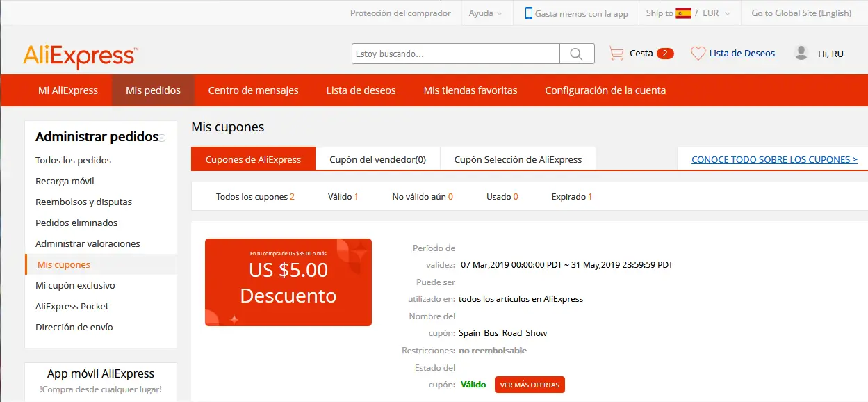The image size is (868, 402).
Task: Open Reembolsos y disputas link
Action: pos(83,202)
